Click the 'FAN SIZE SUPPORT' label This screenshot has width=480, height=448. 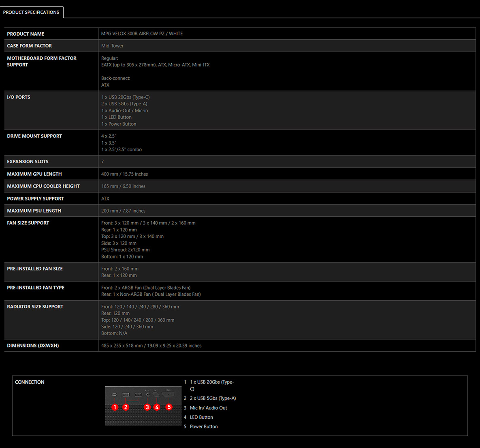28,223
